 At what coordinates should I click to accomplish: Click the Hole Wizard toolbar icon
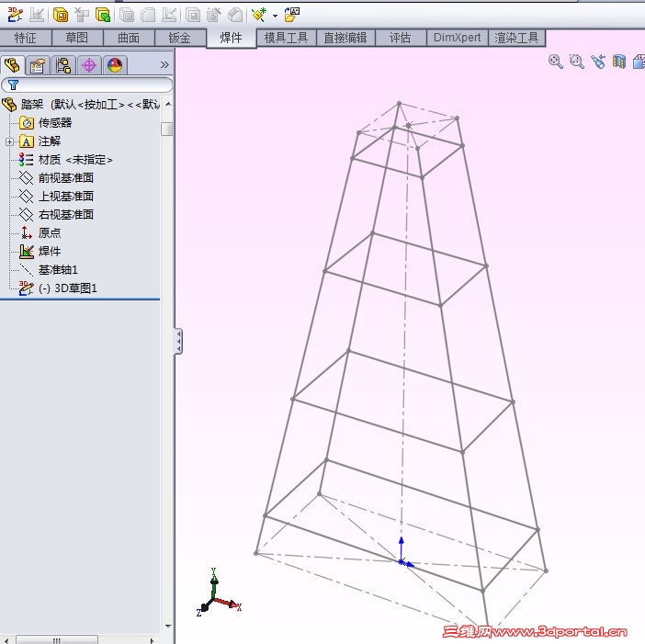[214, 16]
